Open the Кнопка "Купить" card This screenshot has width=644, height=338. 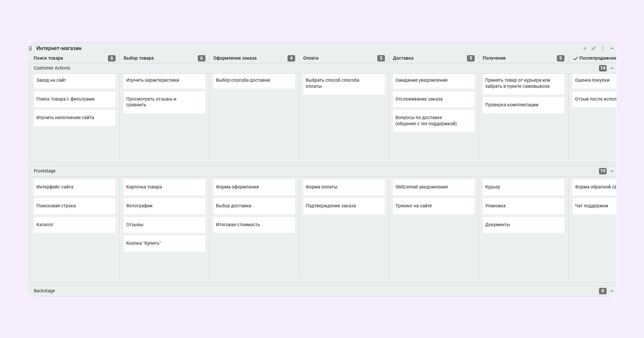point(164,243)
